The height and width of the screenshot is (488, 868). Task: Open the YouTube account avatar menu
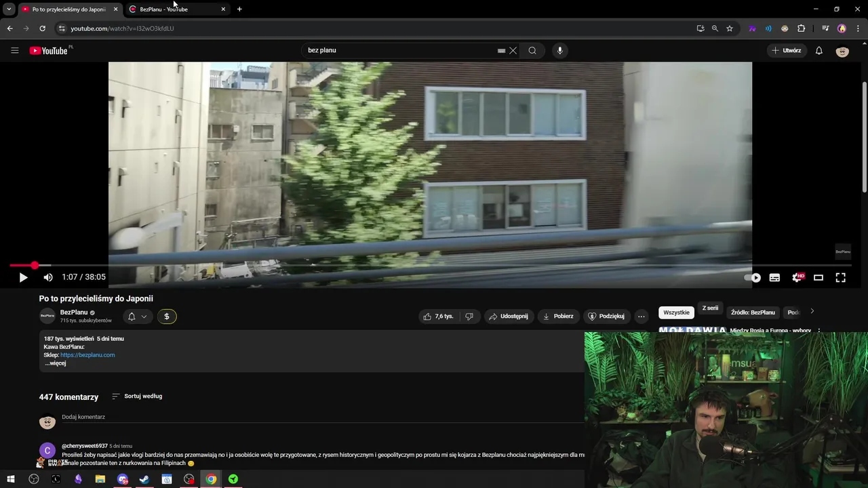(x=842, y=51)
